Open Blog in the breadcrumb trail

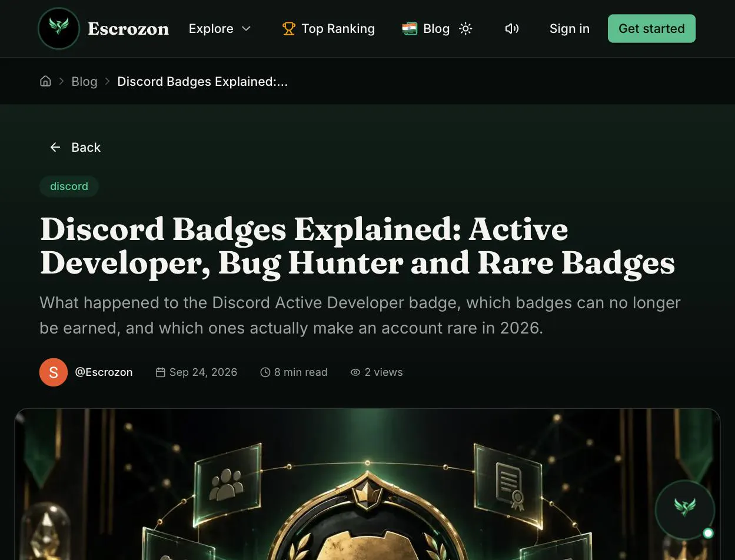(x=84, y=81)
